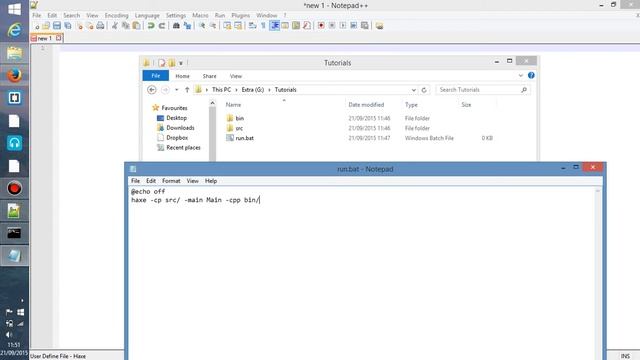Click the Print icon in Notepad++ toolbar
This screenshot has width=640, height=360.
pyautogui.click(x=100, y=26)
